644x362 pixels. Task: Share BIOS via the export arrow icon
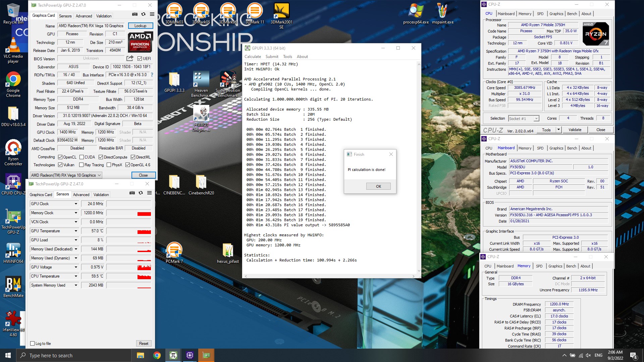tap(130, 58)
